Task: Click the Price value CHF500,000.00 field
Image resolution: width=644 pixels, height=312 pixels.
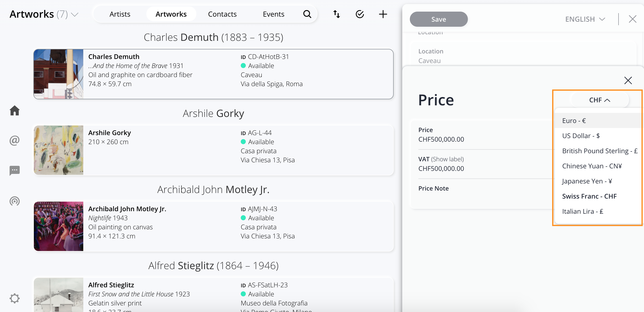Action: click(x=441, y=139)
